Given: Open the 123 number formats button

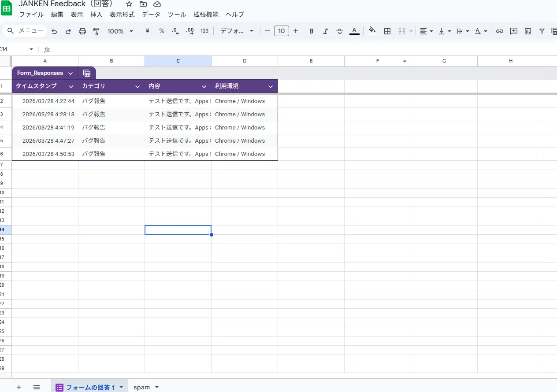Looking at the screenshot, I should 204,31.
